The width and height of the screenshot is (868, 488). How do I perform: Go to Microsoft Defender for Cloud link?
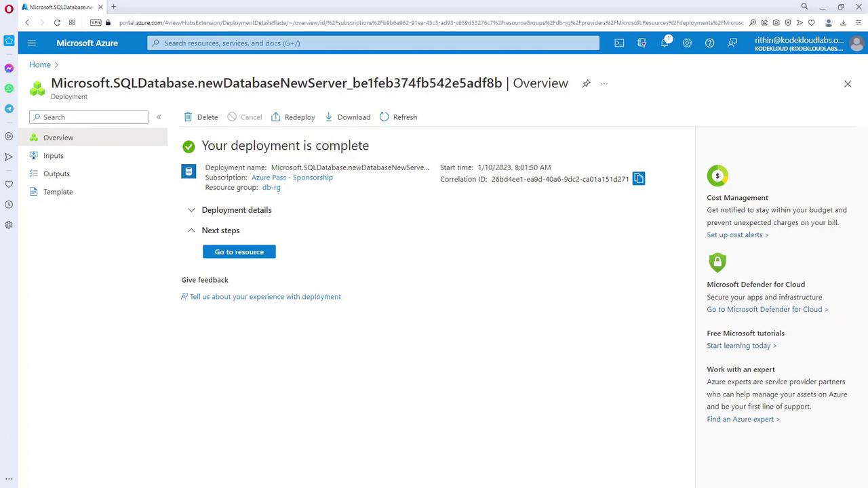[x=768, y=309]
